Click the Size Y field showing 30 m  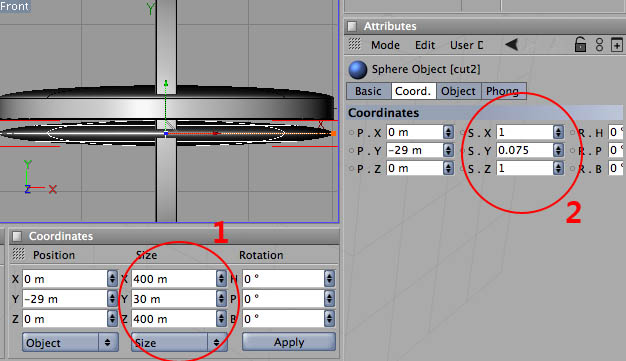pyautogui.click(x=174, y=299)
